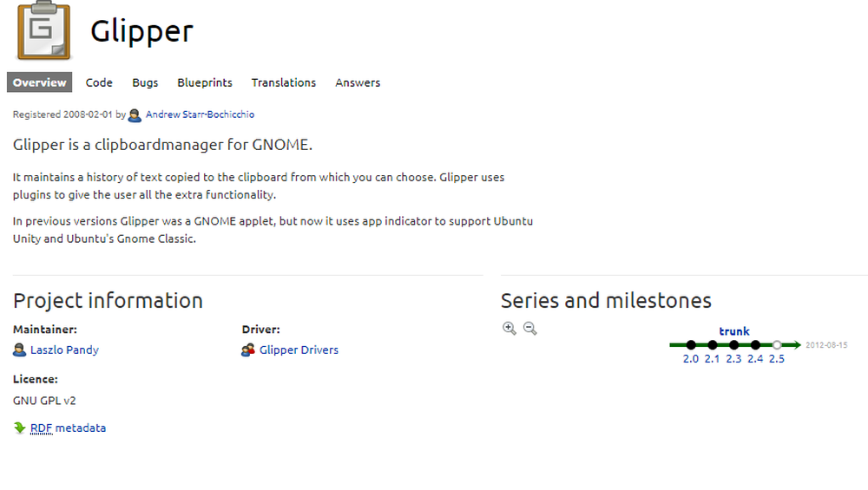Open the Glipper Drivers team link
This screenshot has height=490, width=868.
299,350
